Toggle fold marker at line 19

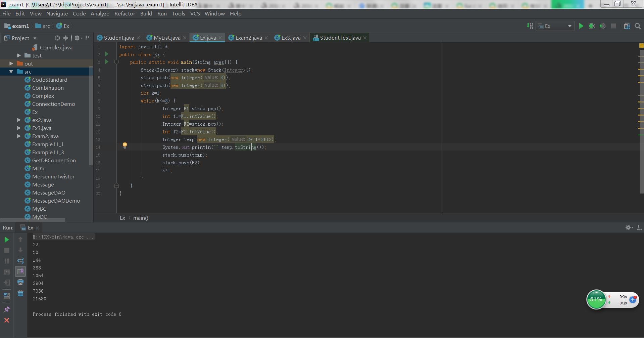[x=116, y=185]
